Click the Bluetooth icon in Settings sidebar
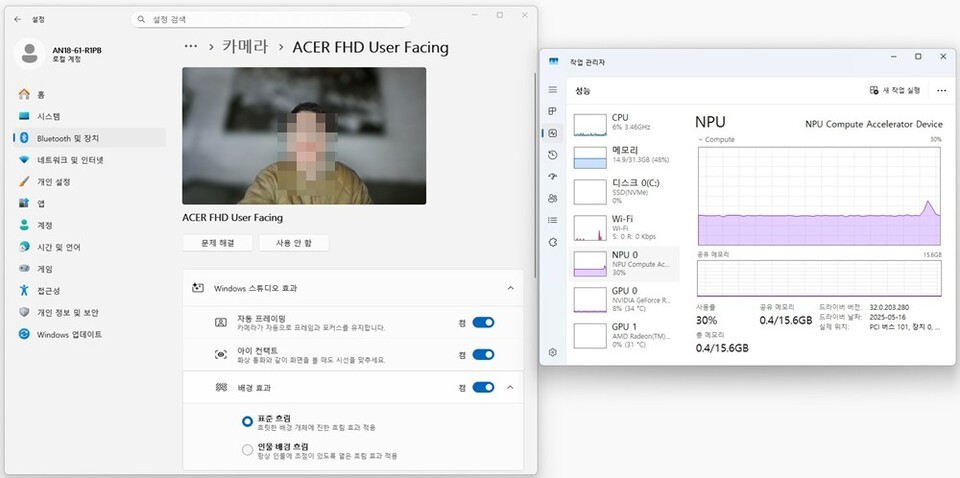Viewport: 960px width, 478px height. click(x=24, y=138)
